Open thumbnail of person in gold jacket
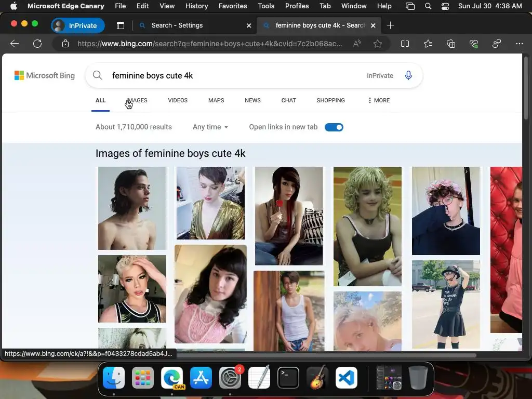Viewport: 532px width, 399px height. (x=210, y=203)
